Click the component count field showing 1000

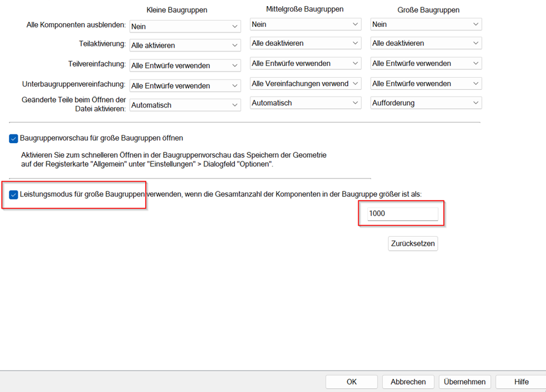pos(403,213)
